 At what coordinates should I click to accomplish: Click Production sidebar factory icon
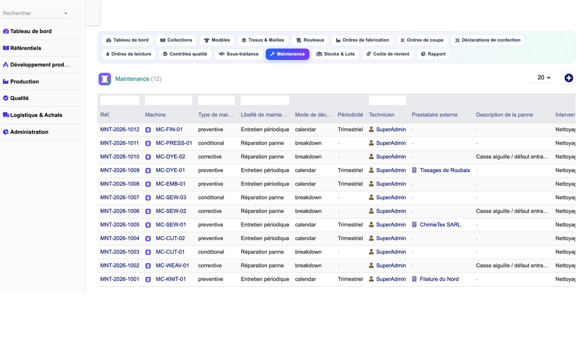6,81
